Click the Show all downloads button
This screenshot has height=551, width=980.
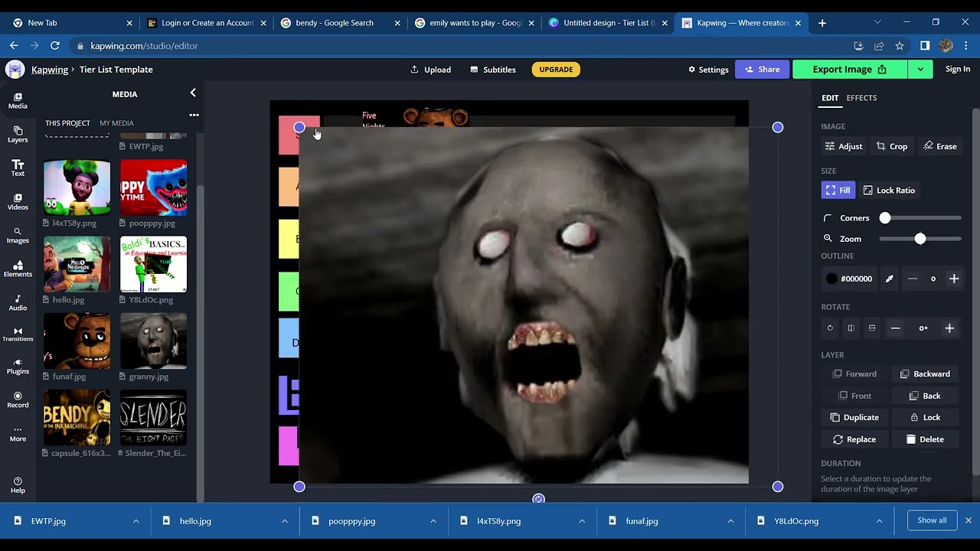pyautogui.click(x=932, y=520)
